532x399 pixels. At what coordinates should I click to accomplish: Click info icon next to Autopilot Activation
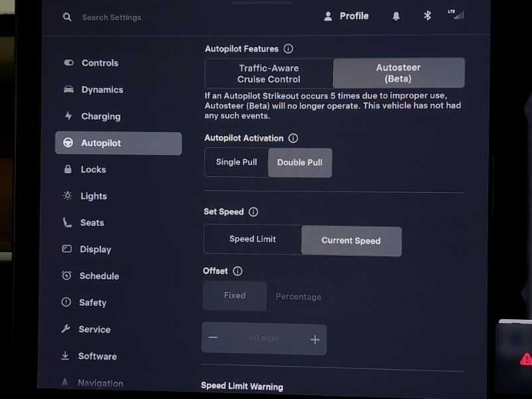(293, 138)
